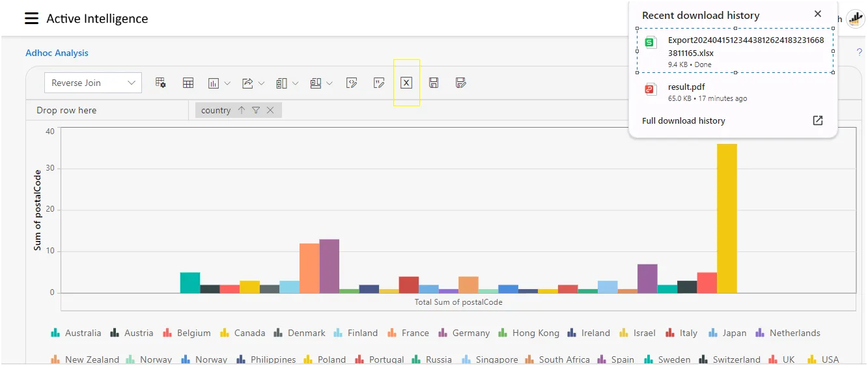Save the report with the floppy icon

coord(434,83)
